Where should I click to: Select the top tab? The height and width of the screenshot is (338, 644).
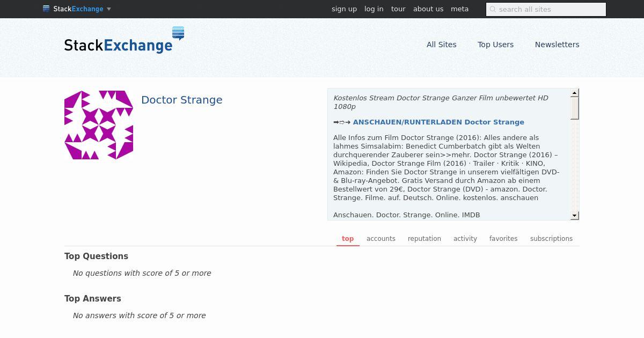(x=348, y=239)
